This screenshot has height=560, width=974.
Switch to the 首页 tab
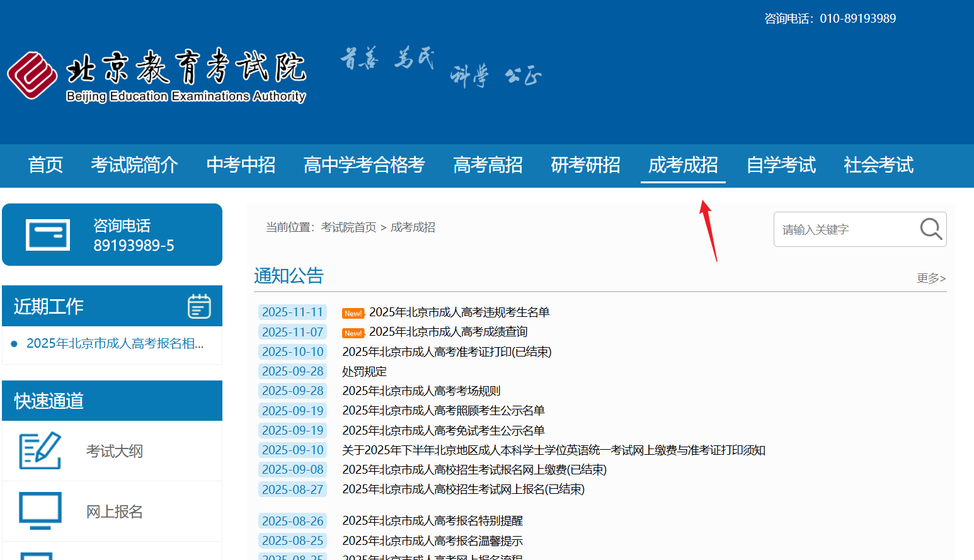pyautogui.click(x=45, y=165)
